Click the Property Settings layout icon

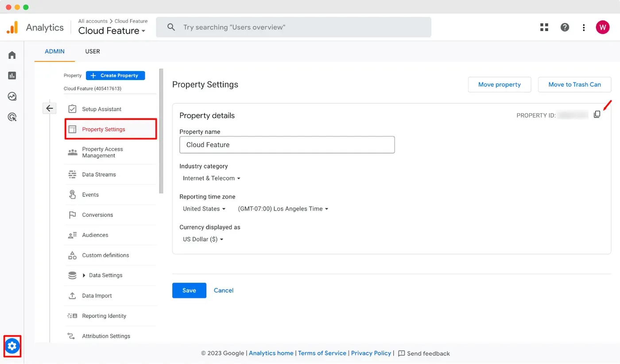72,129
